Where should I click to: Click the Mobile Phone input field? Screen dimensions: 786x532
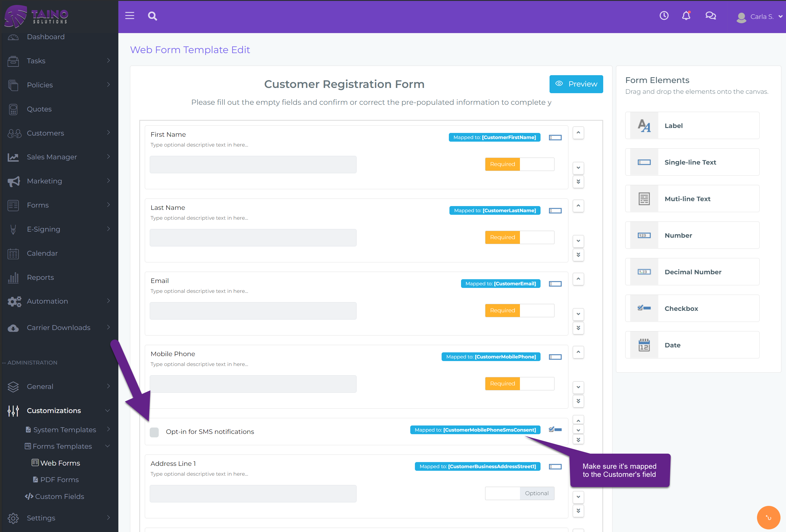[x=253, y=384]
